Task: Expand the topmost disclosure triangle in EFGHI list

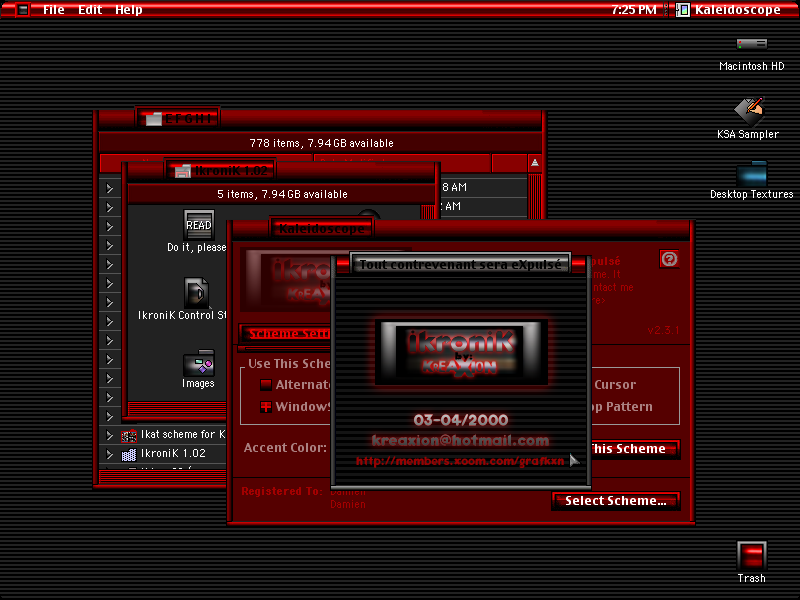Action: 110,188
